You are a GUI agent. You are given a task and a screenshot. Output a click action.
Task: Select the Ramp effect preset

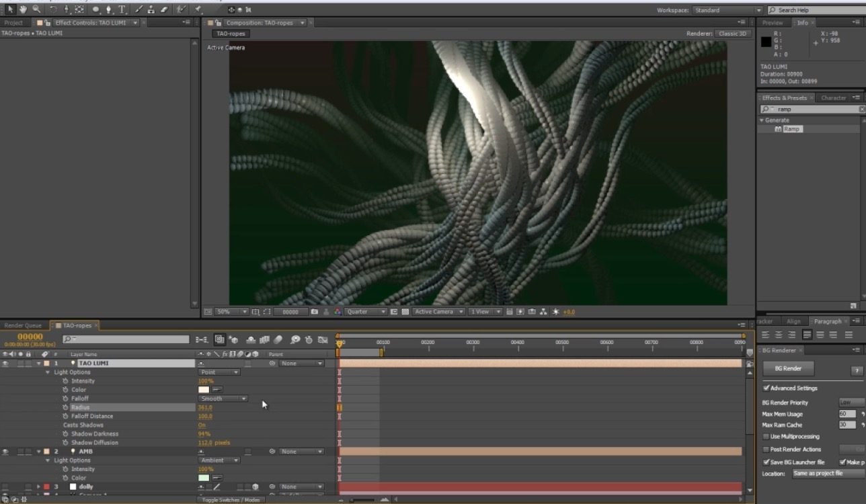pos(792,128)
